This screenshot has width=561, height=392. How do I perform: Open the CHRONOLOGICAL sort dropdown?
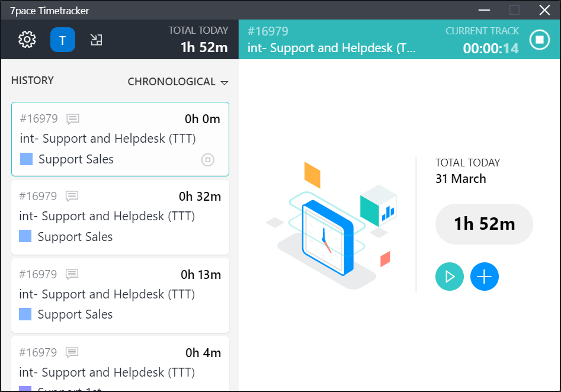pyautogui.click(x=178, y=82)
